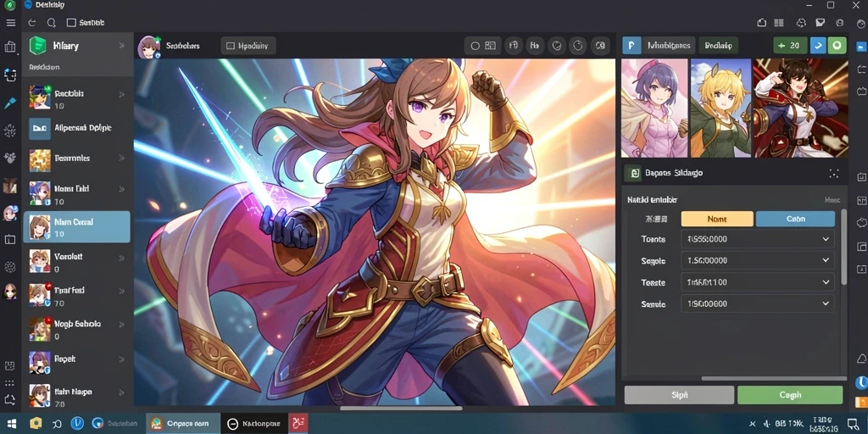
Task: Click the blue P icon above the thumbnails
Action: click(632, 46)
